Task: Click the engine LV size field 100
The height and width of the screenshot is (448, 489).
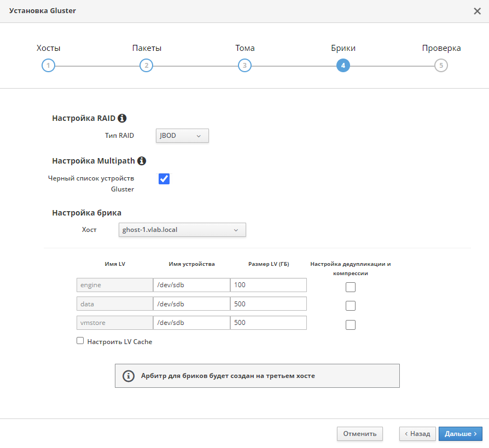Action: [x=269, y=285]
